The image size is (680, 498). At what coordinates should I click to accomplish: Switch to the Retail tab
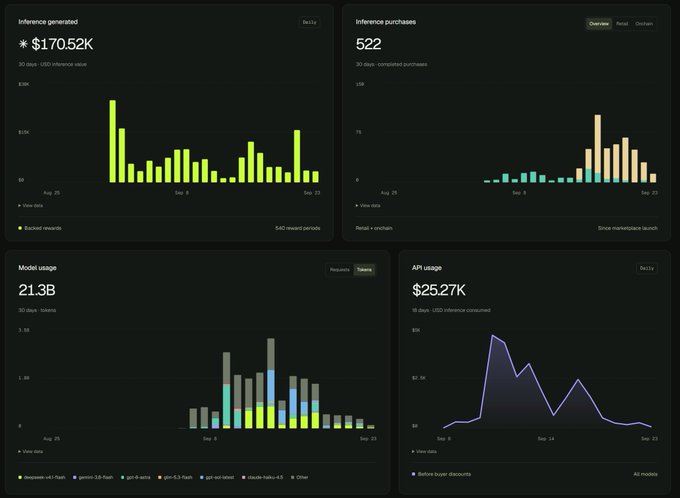coord(622,24)
